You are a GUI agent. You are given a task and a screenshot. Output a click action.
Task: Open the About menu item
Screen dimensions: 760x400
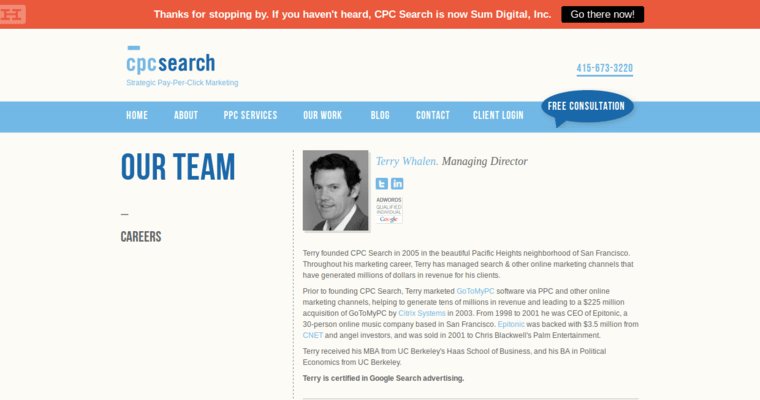tap(186, 115)
